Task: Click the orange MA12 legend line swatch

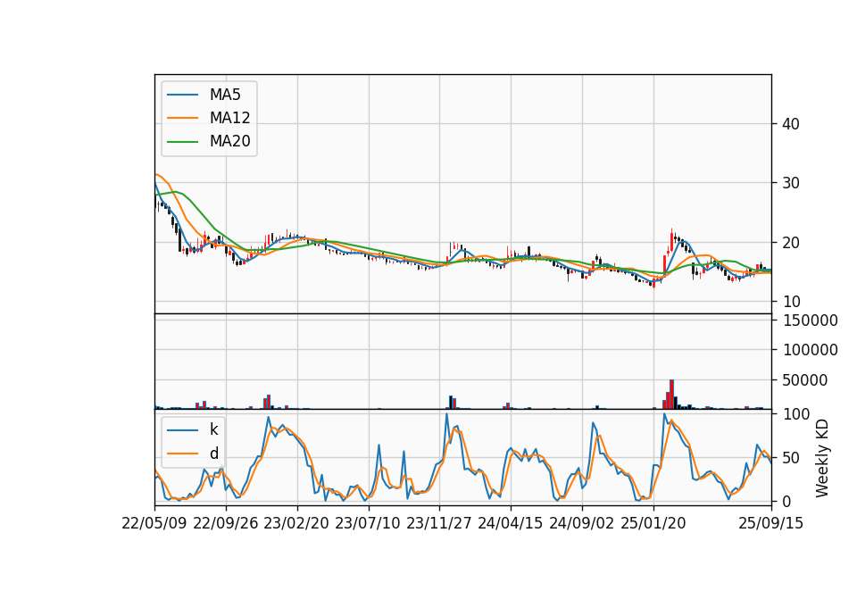Action: [182, 118]
